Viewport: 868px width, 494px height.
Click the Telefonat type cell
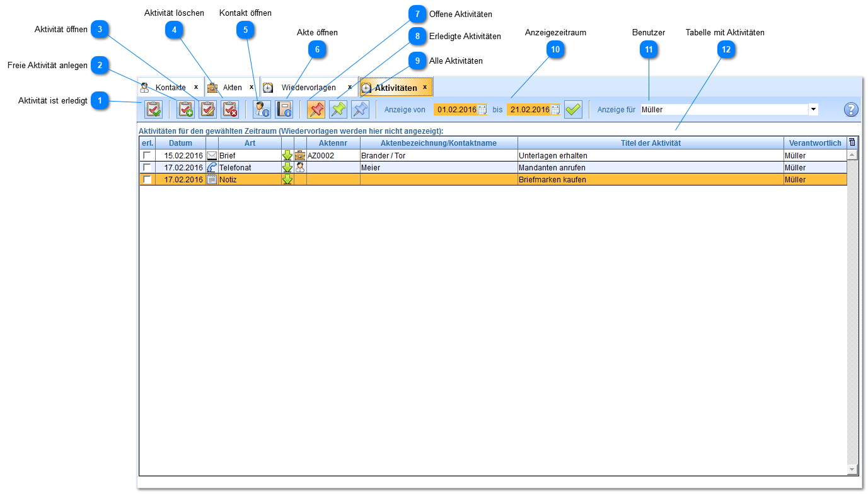[250, 167]
